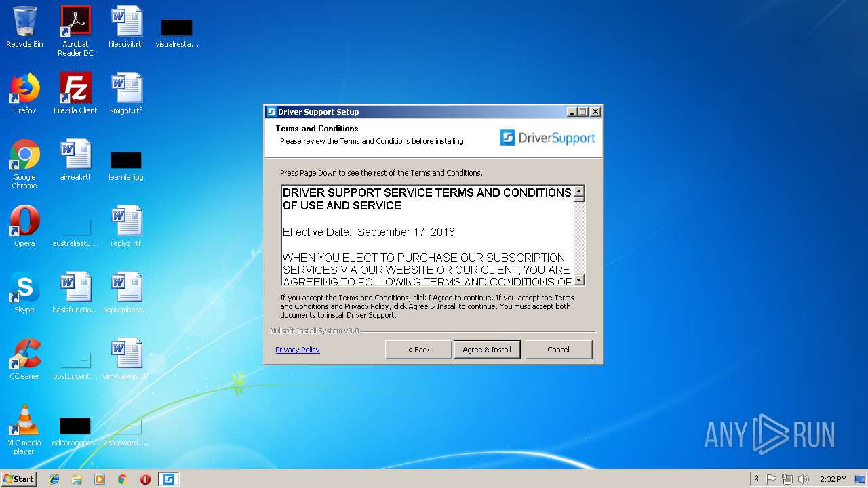
Task: Open Windows Explorer folder in taskbar
Action: click(77, 479)
